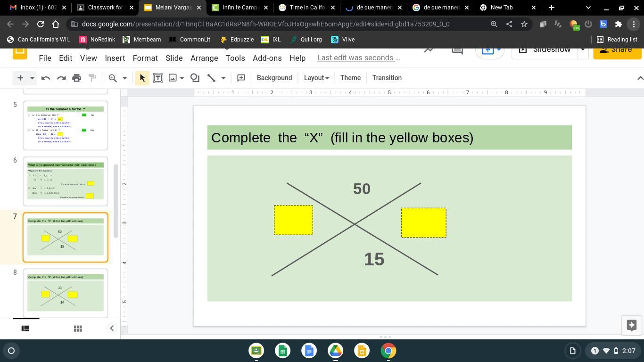
Task: Open the zoom level dropdown arrow
Action: (x=124, y=78)
